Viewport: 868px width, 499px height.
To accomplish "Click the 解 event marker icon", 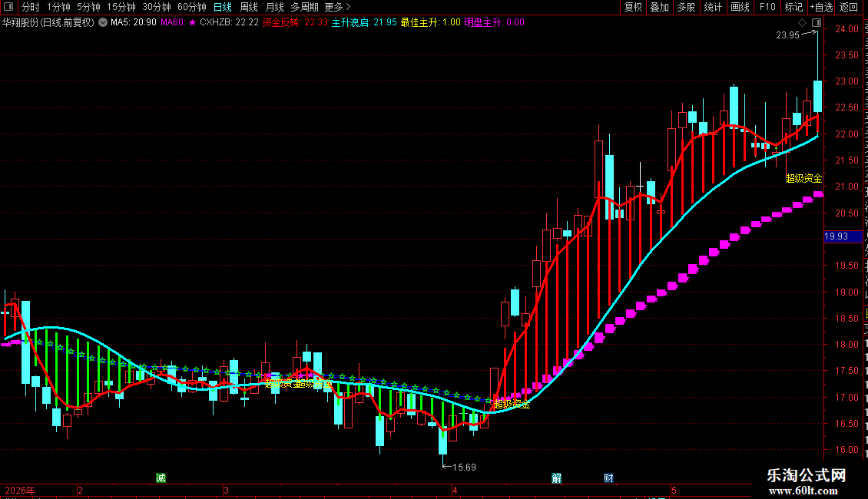I will [556, 478].
